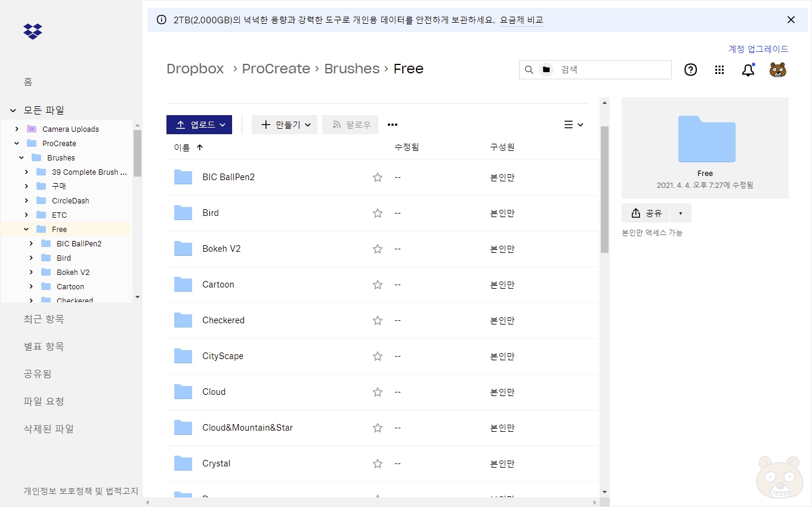Screen dimensions: 812x507
Task: Go to Brushes in the breadcrumb
Action: tap(352, 69)
